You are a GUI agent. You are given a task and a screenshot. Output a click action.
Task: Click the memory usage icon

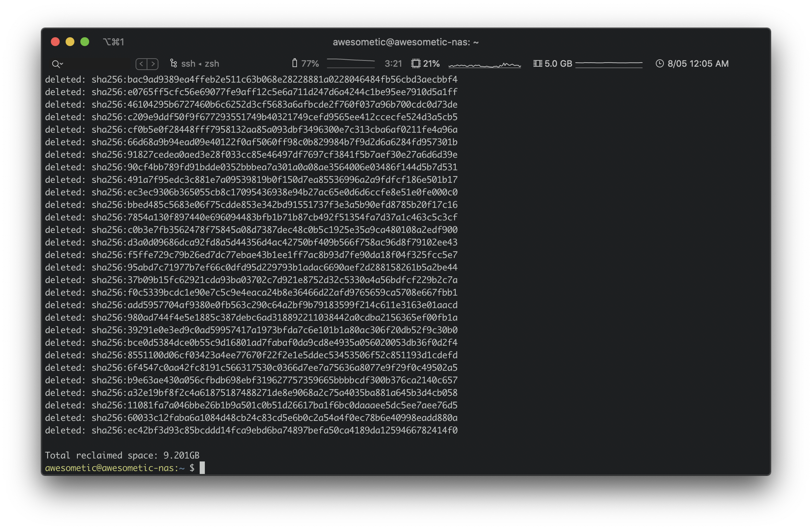tap(538, 63)
